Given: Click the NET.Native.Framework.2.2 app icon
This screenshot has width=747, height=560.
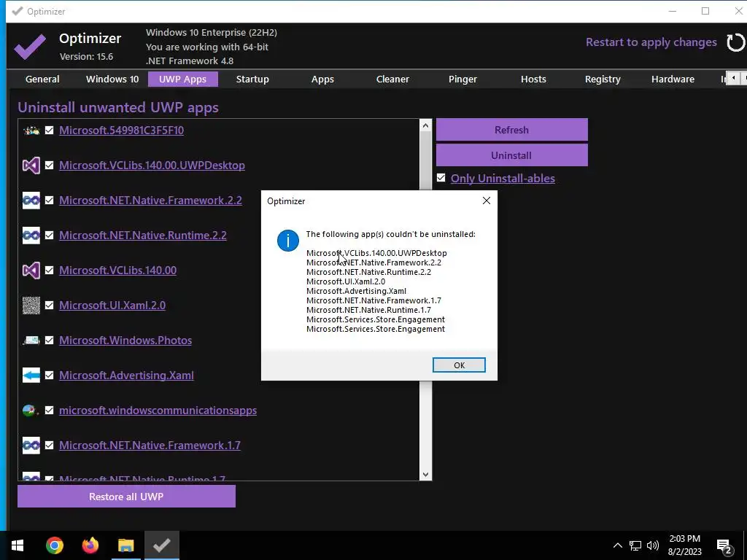Looking at the screenshot, I should click(x=31, y=201).
